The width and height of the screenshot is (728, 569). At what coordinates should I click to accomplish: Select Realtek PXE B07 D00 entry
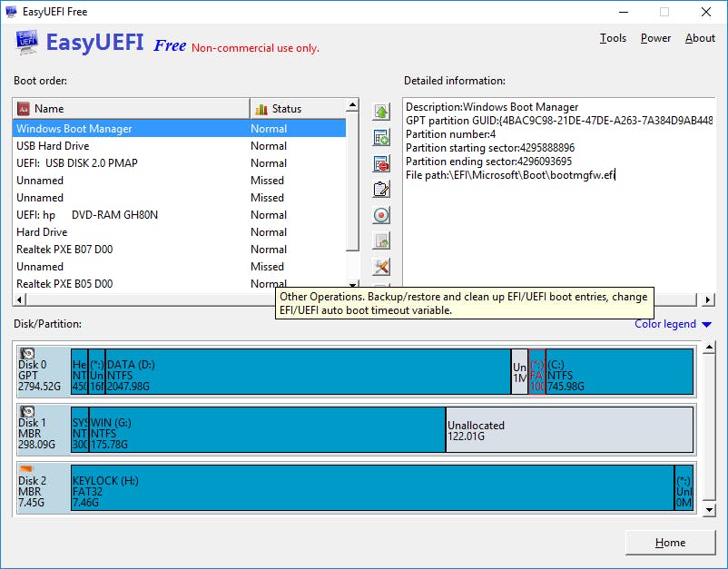(179, 250)
